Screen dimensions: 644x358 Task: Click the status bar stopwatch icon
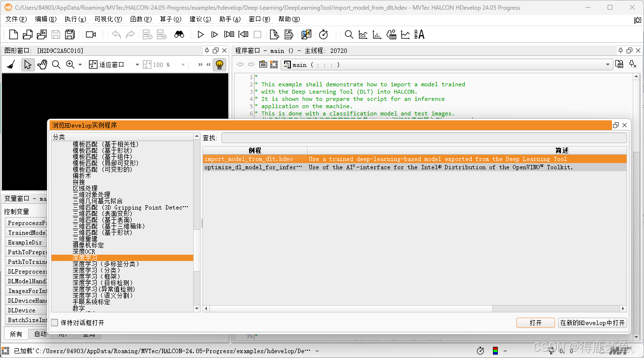pyautogui.click(x=480, y=350)
